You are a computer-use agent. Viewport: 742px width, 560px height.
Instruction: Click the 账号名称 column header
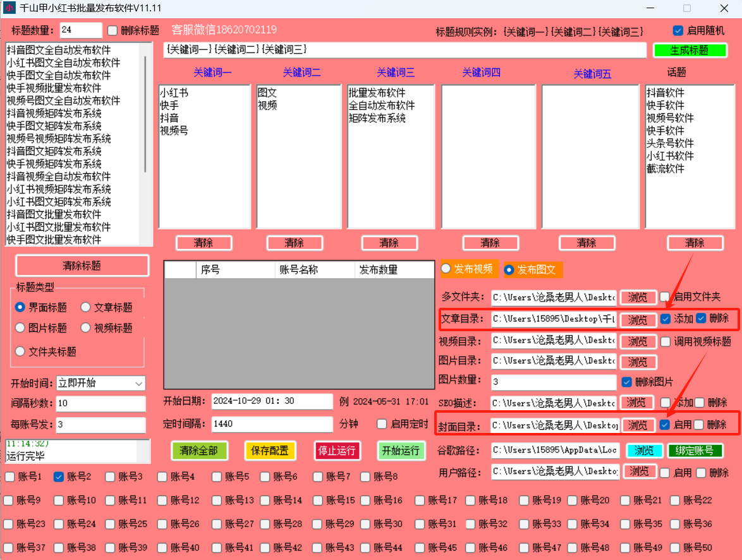point(315,270)
